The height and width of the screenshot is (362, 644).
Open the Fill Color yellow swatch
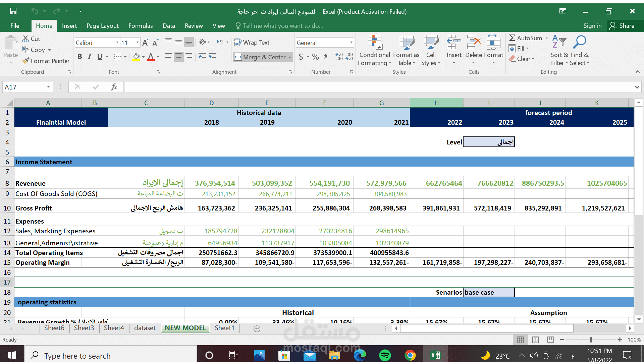(x=136, y=57)
